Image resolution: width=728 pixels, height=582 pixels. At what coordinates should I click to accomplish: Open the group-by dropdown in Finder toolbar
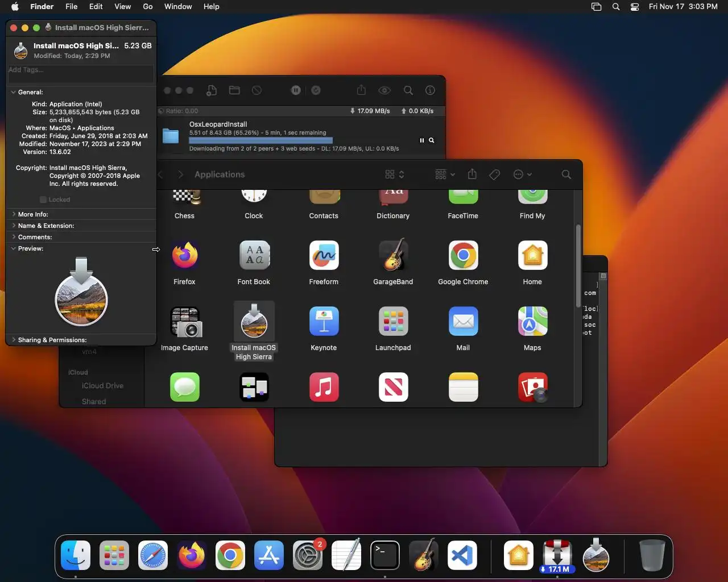pyautogui.click(x=445, y=174)
